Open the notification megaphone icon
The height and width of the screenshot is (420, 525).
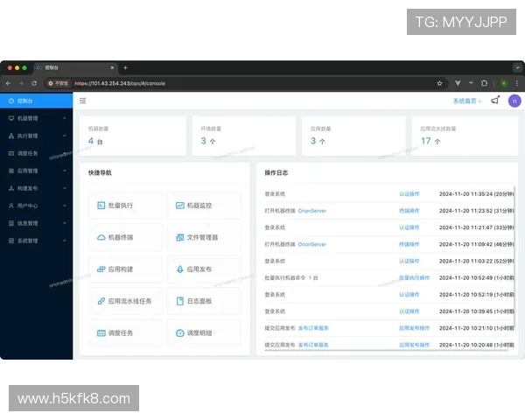(x=495, y=100)
